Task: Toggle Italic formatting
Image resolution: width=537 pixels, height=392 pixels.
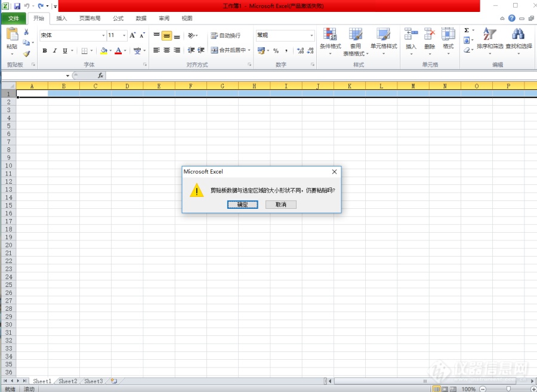Action: point(55,51)
